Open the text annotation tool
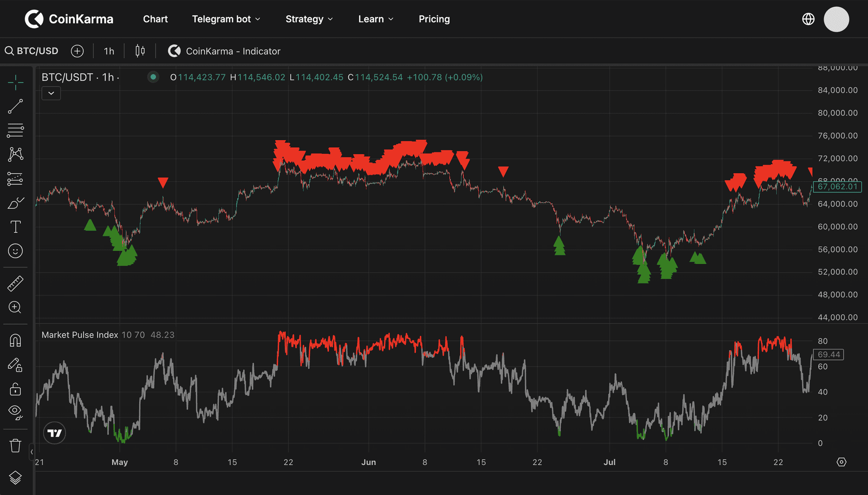 [15, 226]
